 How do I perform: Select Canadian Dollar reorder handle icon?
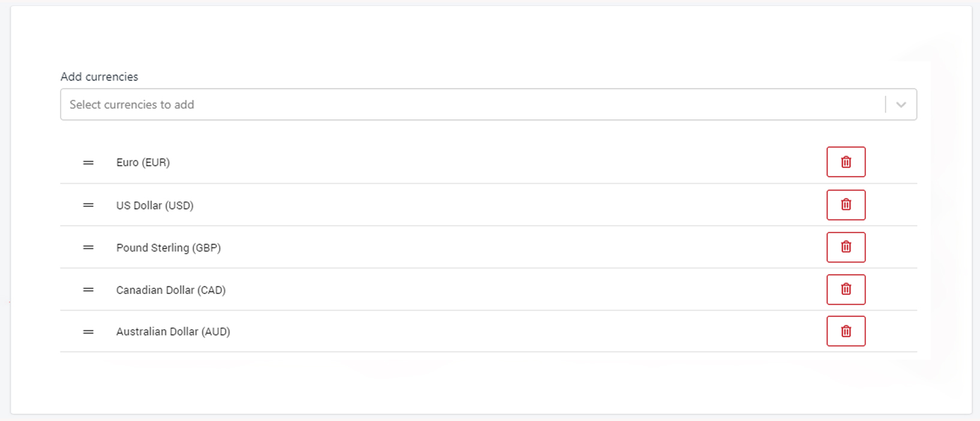coord(88,290)
